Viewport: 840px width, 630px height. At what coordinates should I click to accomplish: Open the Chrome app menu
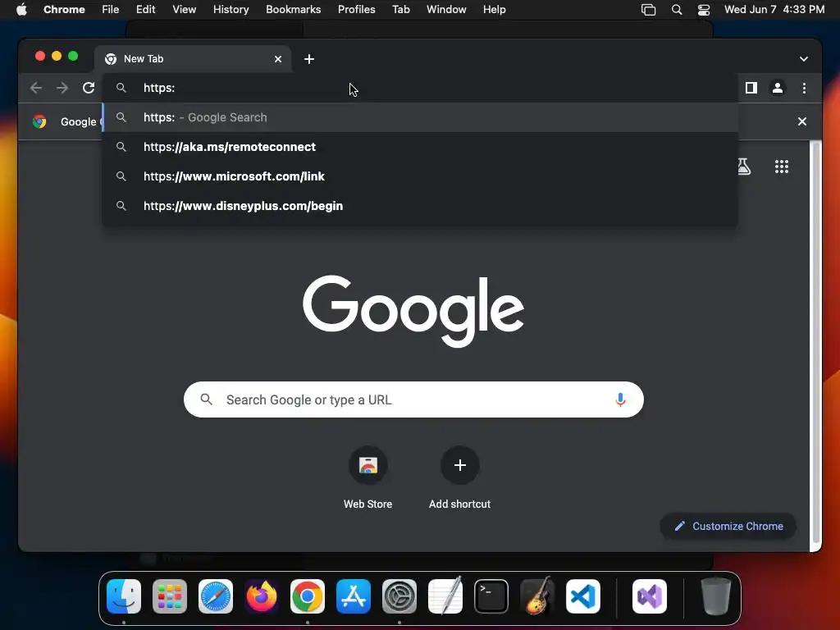(x=64, y=10)
